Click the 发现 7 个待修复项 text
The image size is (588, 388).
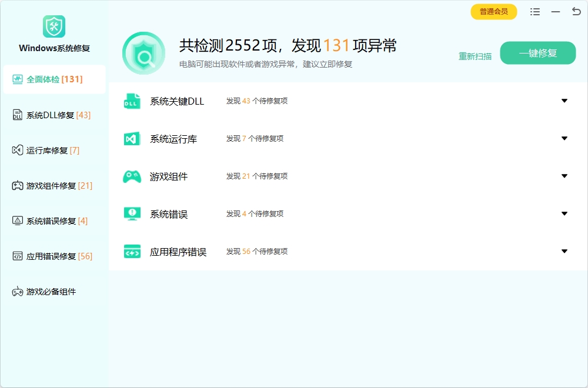click(x=255, y=138)
